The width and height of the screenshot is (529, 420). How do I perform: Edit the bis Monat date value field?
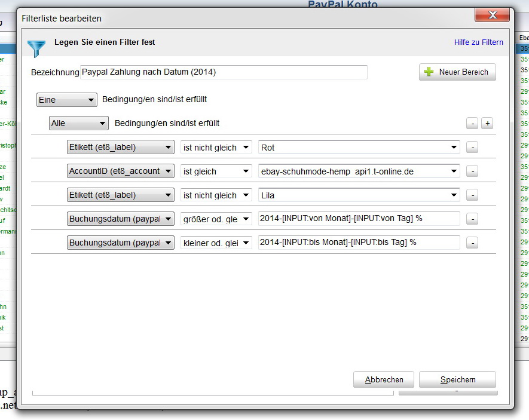pyautogui.click(x=359, y=243)
